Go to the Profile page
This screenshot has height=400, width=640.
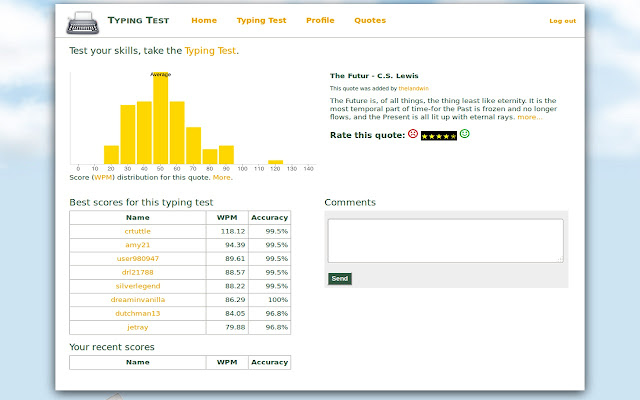[x=320, y=20]
